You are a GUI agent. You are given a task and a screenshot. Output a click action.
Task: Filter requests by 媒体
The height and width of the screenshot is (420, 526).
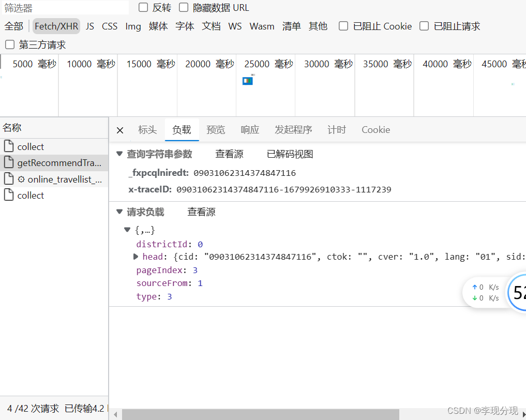click(x=158, y=26)
